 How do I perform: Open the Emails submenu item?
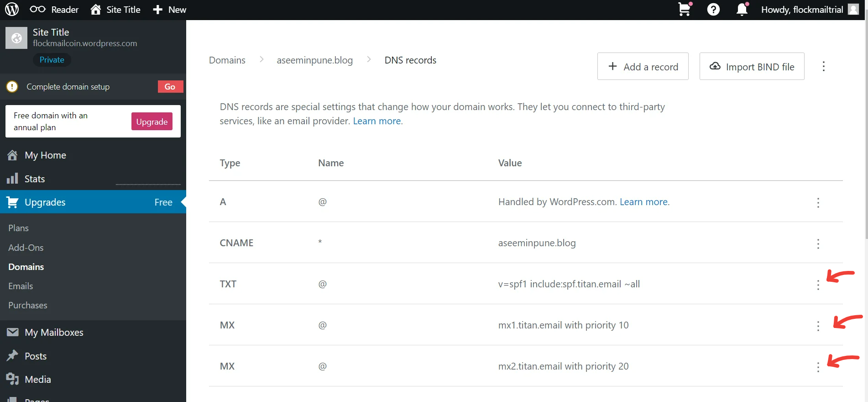click(x=21, y=286)
